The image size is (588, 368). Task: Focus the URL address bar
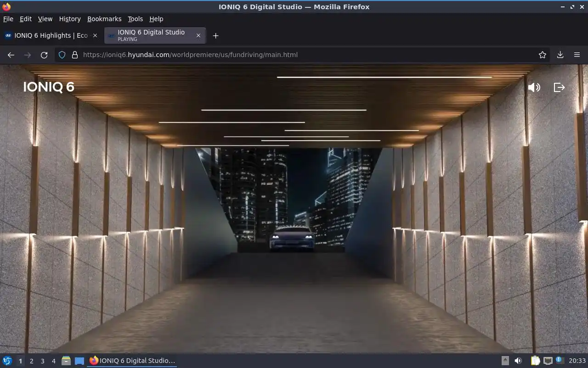coord(303,55)
